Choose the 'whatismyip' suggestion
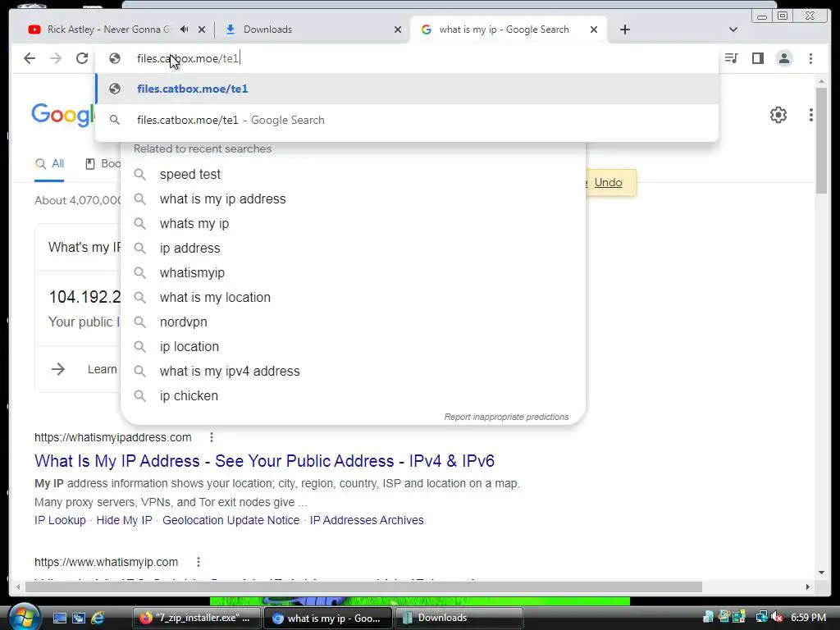The width and height of the screenshot is (840, 630). point(353,272)
